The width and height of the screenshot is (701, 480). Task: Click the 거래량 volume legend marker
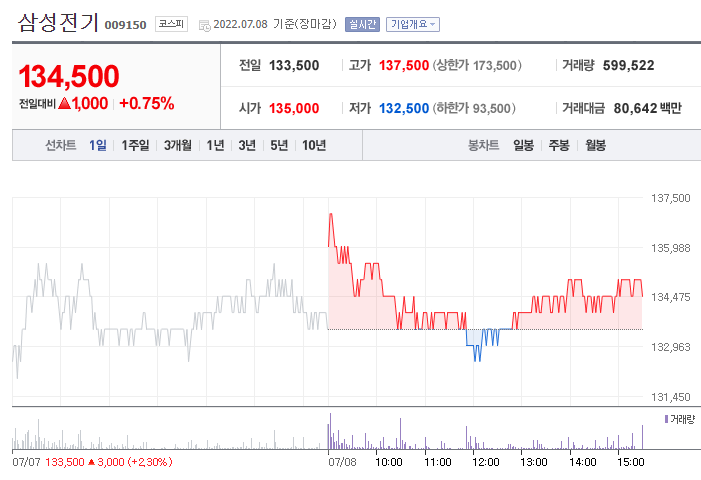pos(667,419)
